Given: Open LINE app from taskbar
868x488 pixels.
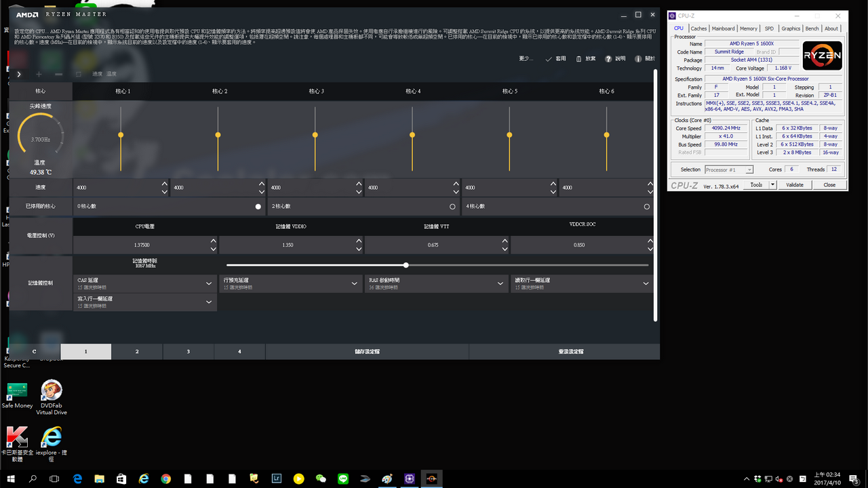Looking at the screenshot, I should click(343, 479).
